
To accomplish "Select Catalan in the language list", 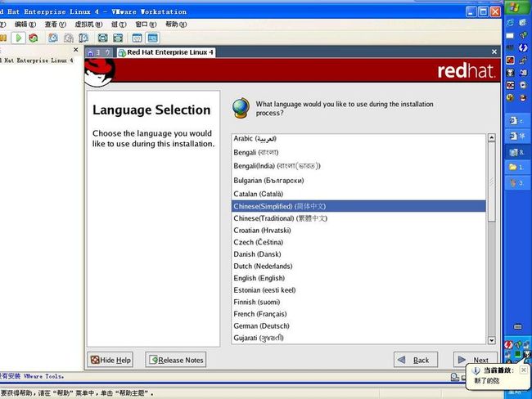I will click(x=359, y=194).
